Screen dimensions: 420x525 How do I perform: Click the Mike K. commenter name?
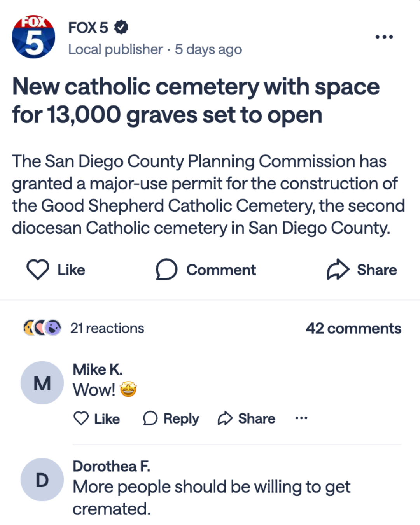(98, 369)
